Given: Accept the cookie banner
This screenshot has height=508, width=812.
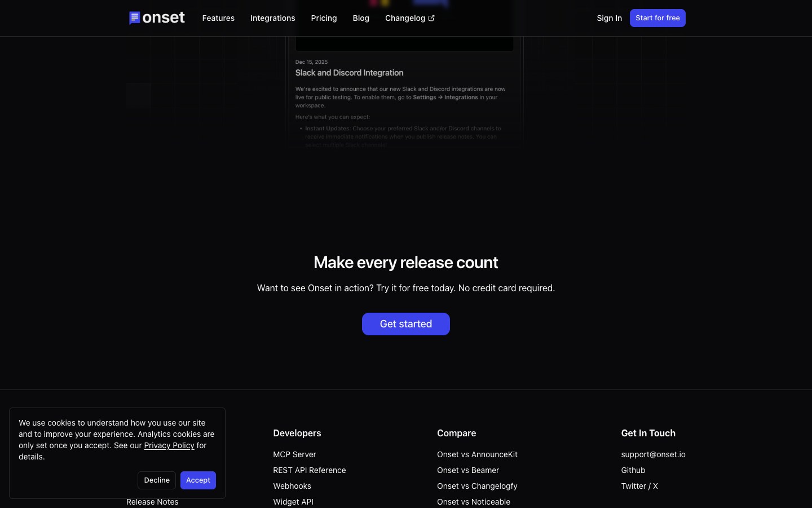Looking at the screenshot, I should click(x=198, y=480).
